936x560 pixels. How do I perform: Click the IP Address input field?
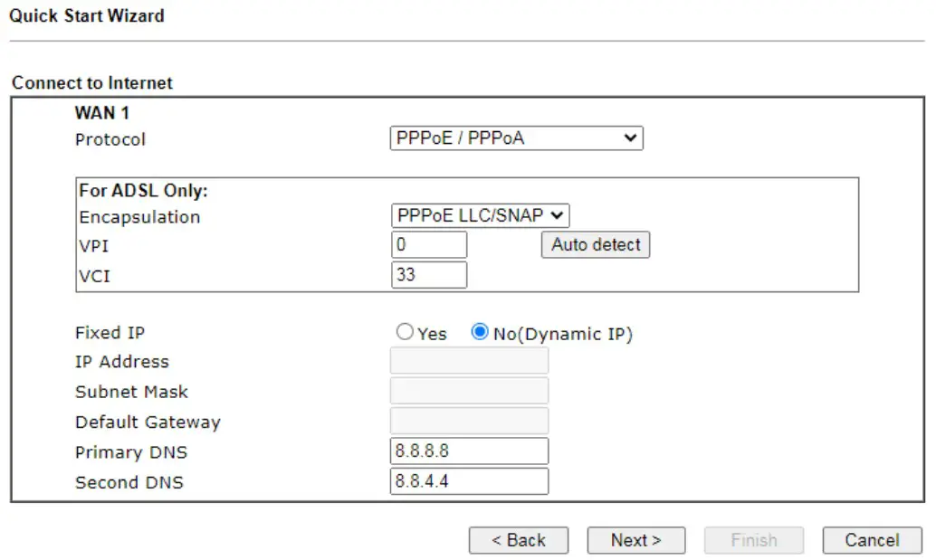click(469, 360)
